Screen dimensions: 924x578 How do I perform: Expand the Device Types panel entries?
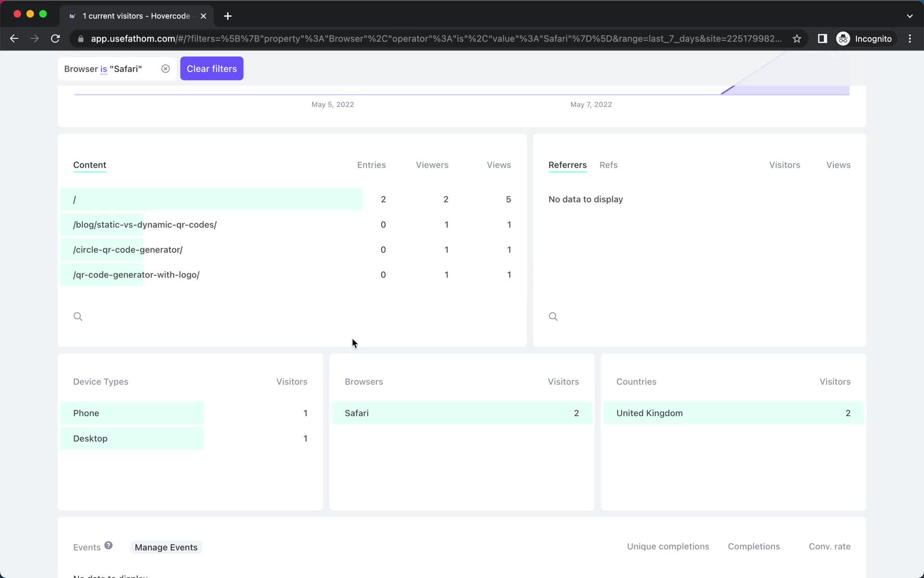click(101, 381)
